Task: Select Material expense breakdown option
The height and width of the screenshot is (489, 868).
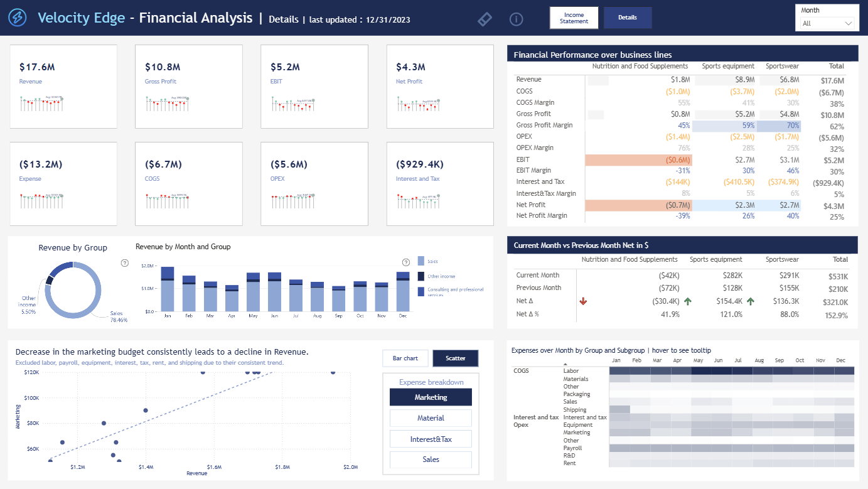Action: (431, 418)
